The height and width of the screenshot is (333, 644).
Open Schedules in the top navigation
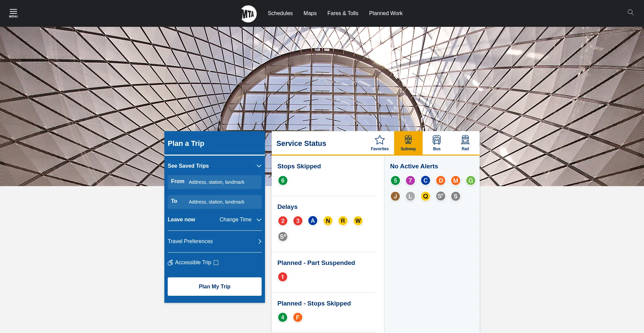pos(280,13)
